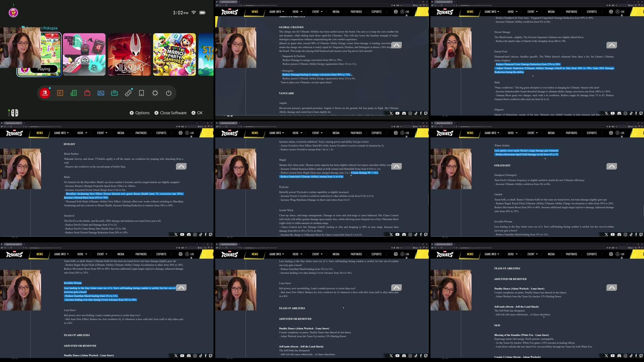Screen dimensions: 644x362
Task: Select the Super Mario Party Jamboree tile
Action: (174, 54)
